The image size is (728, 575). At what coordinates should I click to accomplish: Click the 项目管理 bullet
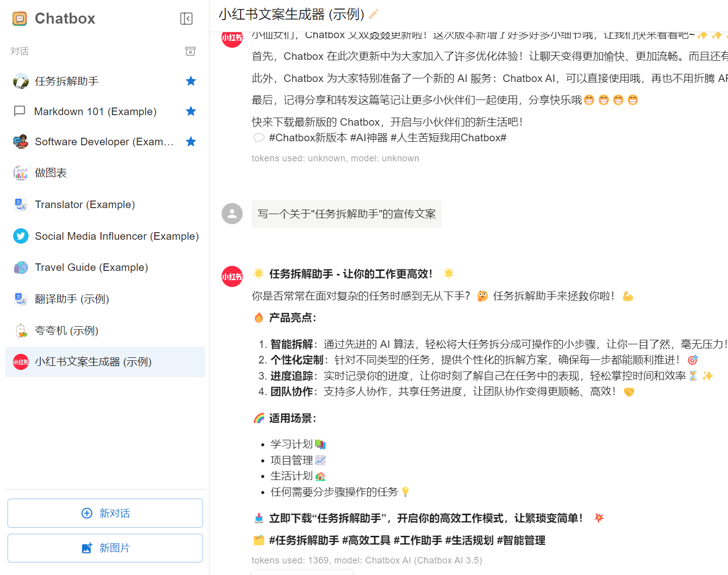click(298, 460)
